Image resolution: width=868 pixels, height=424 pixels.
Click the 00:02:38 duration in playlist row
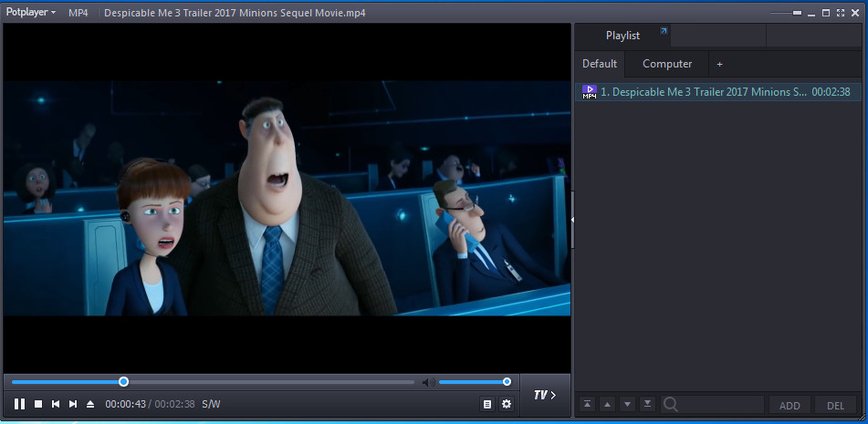tap(831, 92)
